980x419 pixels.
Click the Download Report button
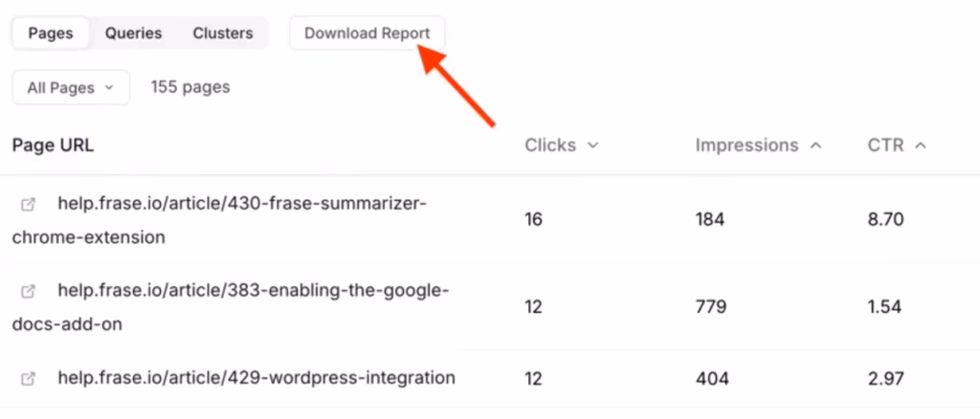[367, 33]
